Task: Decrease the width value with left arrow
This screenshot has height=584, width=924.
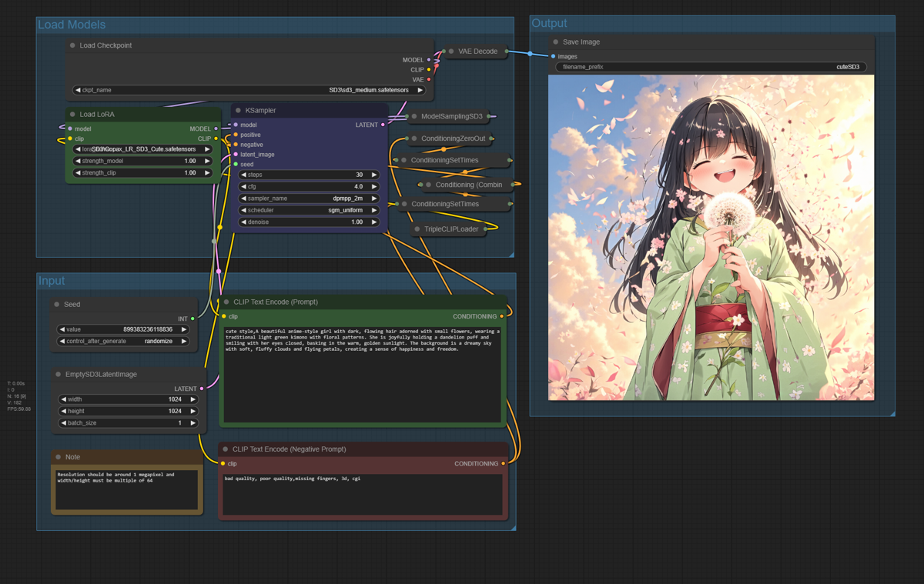Action: (x=62, y=399)
